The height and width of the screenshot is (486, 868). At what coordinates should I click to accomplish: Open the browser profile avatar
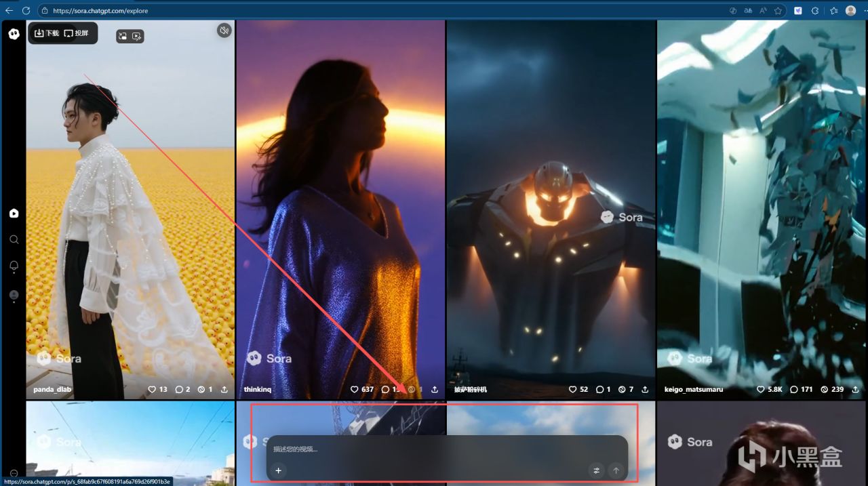point(851,11)
